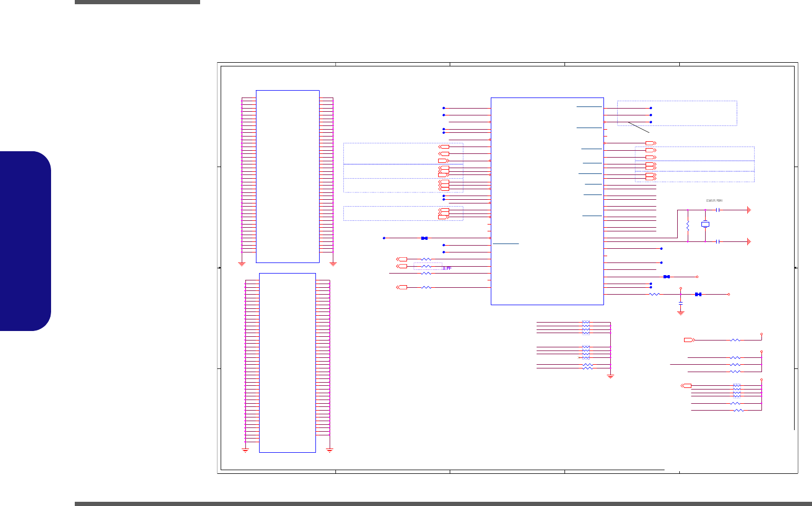Click the crystal oscillator symbol between the capacitors
Image resolution: width=812 pixels, height=506 pixels.
point(705,225)
